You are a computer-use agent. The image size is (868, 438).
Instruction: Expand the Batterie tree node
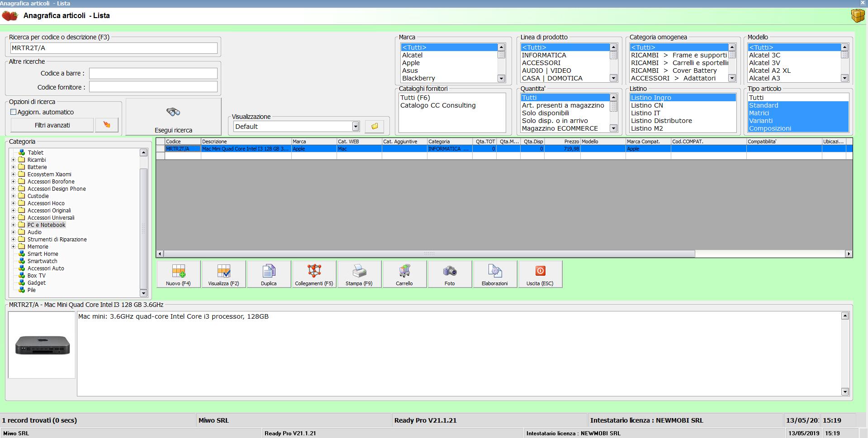tap(13, 167)
